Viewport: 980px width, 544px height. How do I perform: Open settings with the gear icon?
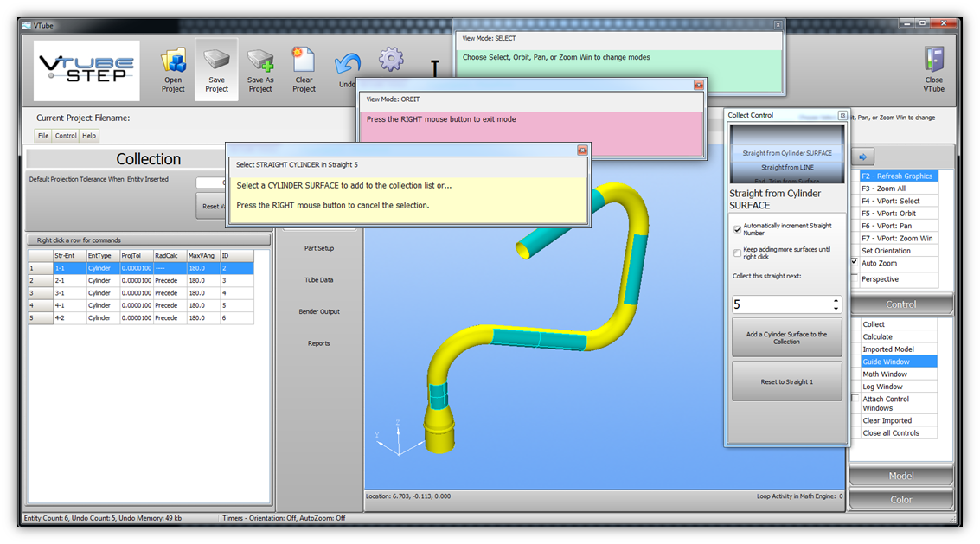[x=391, y=60]
